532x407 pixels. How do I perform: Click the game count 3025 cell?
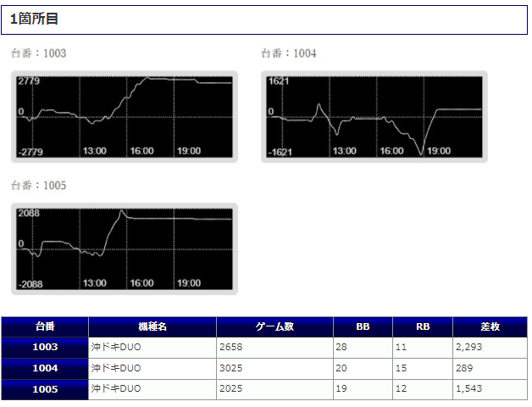tap(232, 369)
